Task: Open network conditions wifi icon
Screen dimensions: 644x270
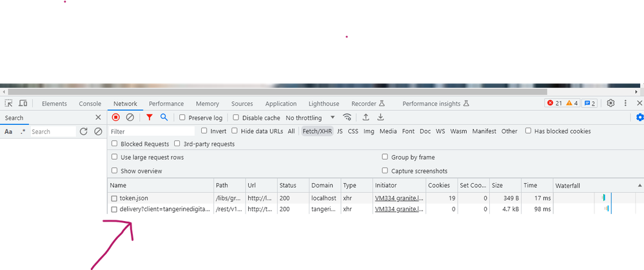Action: (x=347, y=117)
